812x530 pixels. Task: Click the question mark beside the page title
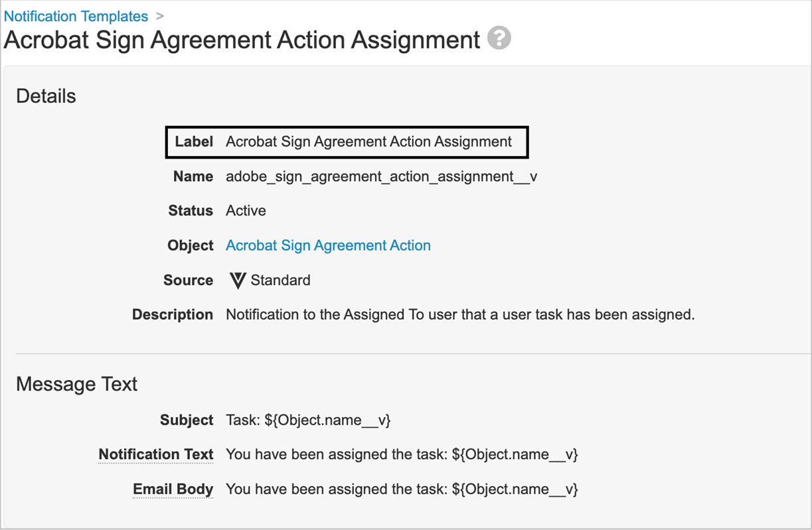(x=498, y=38)
